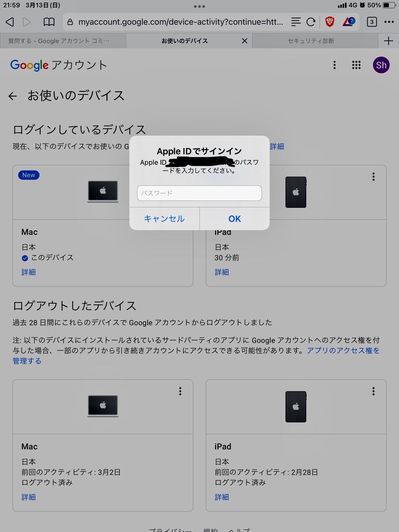Open 詳細 link beside the logged-in description
The height and width of the screenshot is (532, 399).
coord(277,147)
